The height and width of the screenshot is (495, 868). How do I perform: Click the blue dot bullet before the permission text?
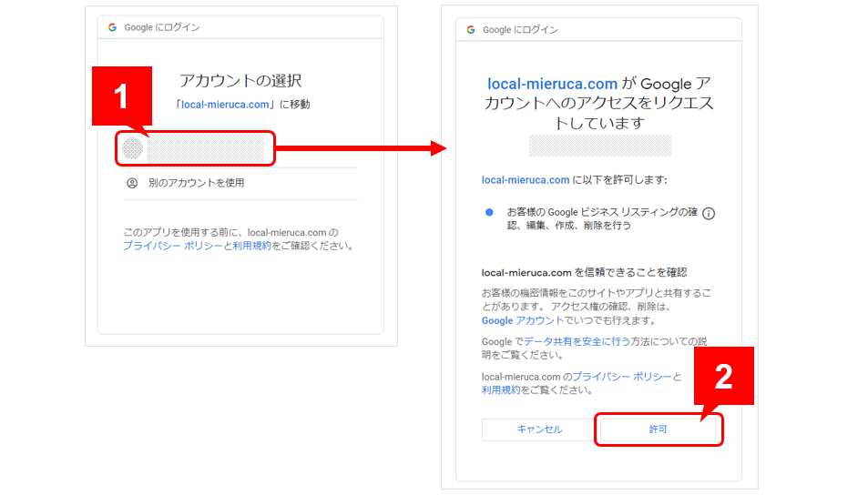coord(489,212)
